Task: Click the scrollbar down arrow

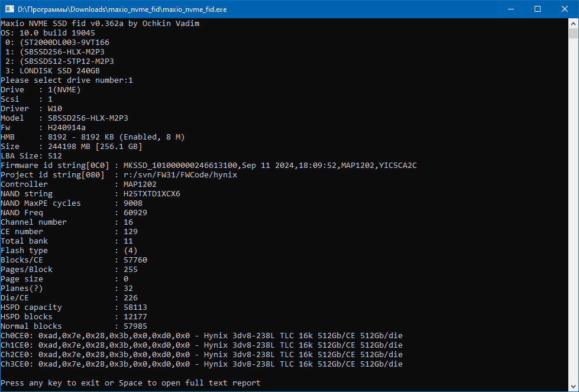Action: (573, 387)
